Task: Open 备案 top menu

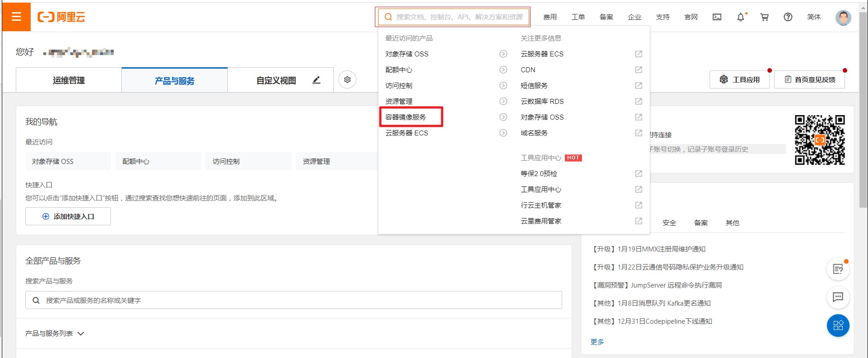Action: (606, 17)
